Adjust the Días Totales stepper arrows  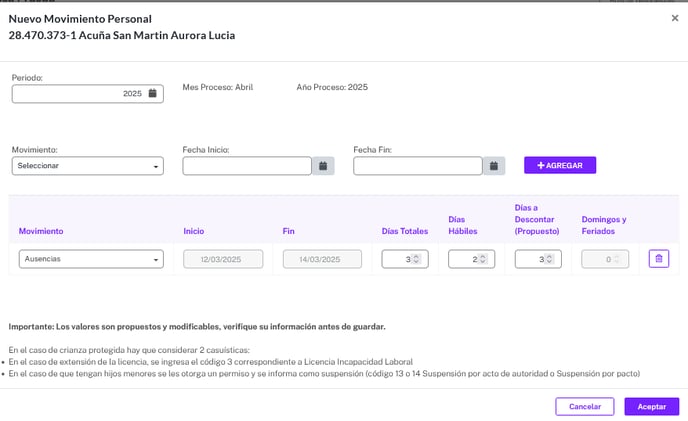(x=416, y=259)
